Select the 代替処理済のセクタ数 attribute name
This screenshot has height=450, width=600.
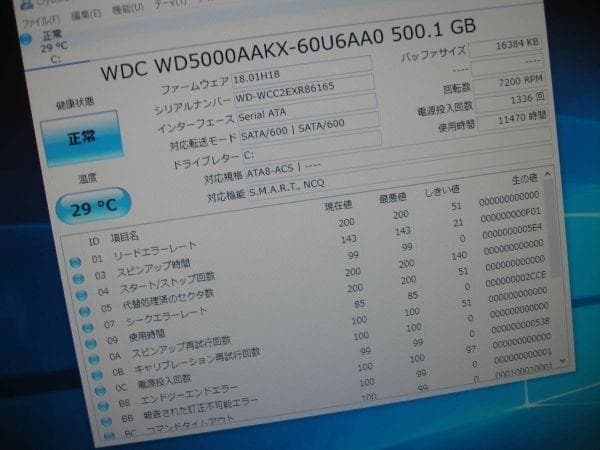(x=168, y=300)
